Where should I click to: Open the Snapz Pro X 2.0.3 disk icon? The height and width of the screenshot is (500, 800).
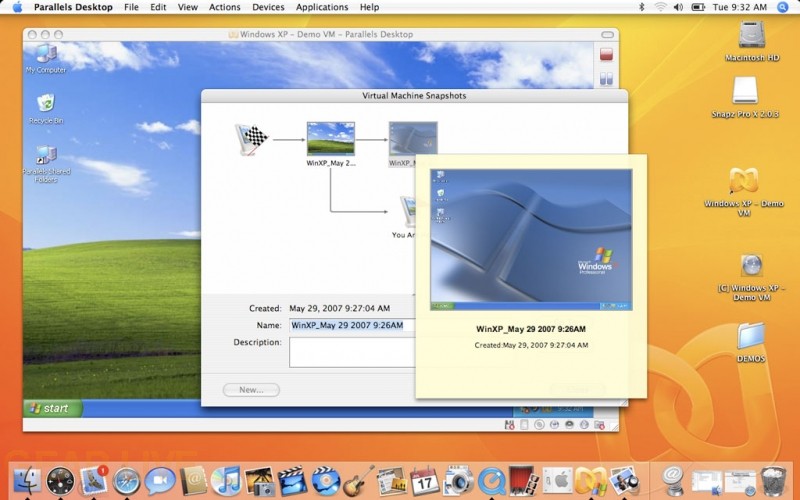tap(745, 97)
